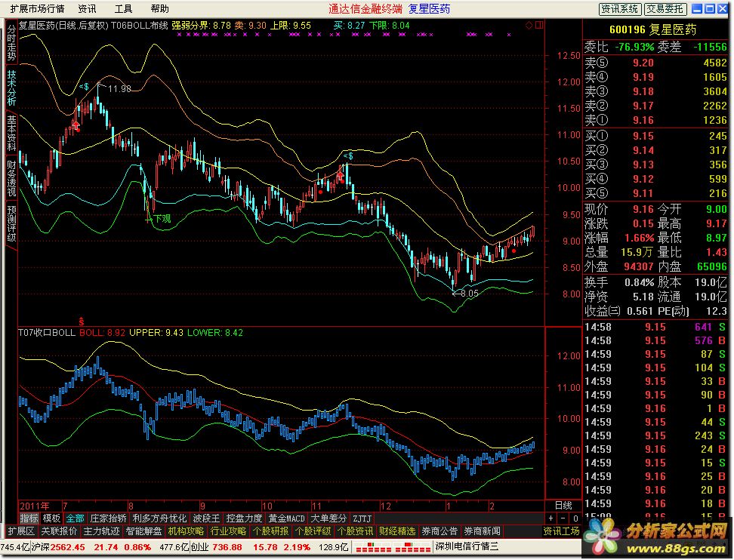734x560 pixels.
Task: Select the 指标 tab
Action: coord(29,518)
